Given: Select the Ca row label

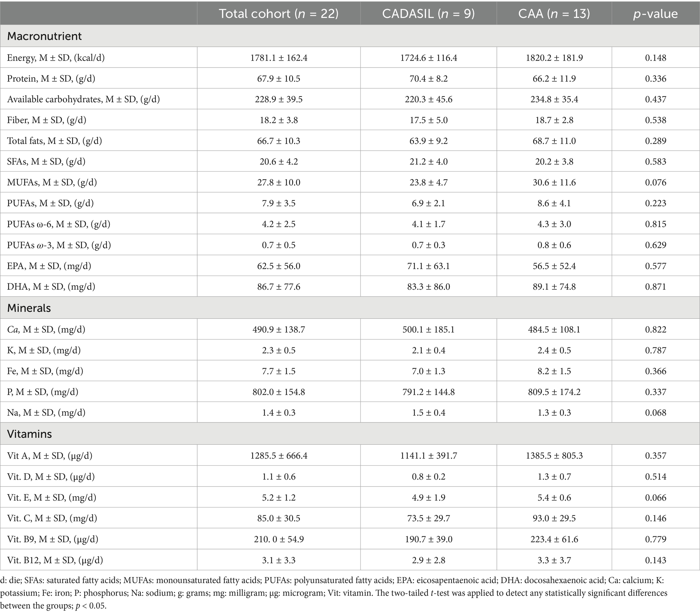Looking at the screenshot, I should pos(46,329).
